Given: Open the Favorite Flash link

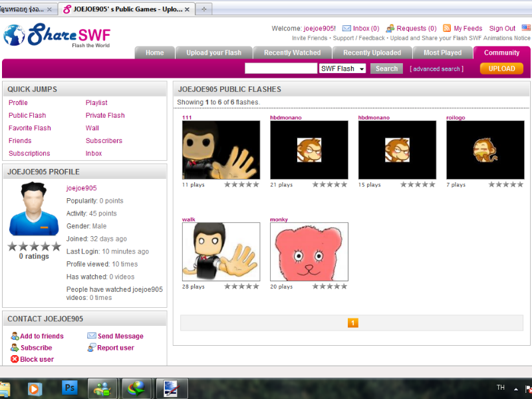Looking at the screenshot, I should (30, 128).
